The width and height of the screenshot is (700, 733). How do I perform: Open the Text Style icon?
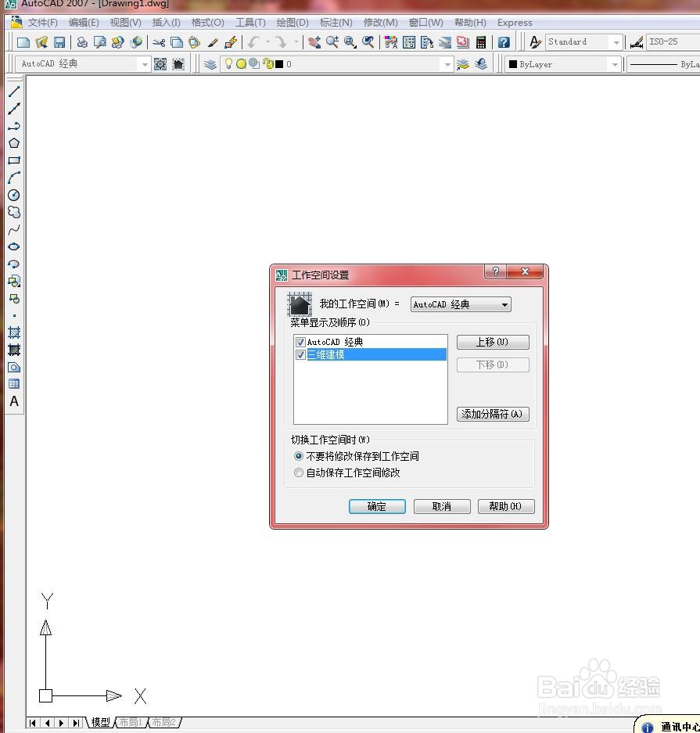point(535,42)
